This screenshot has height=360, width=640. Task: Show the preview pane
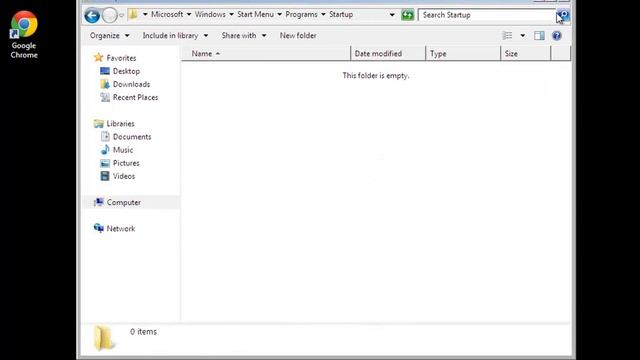pos(539,36)
